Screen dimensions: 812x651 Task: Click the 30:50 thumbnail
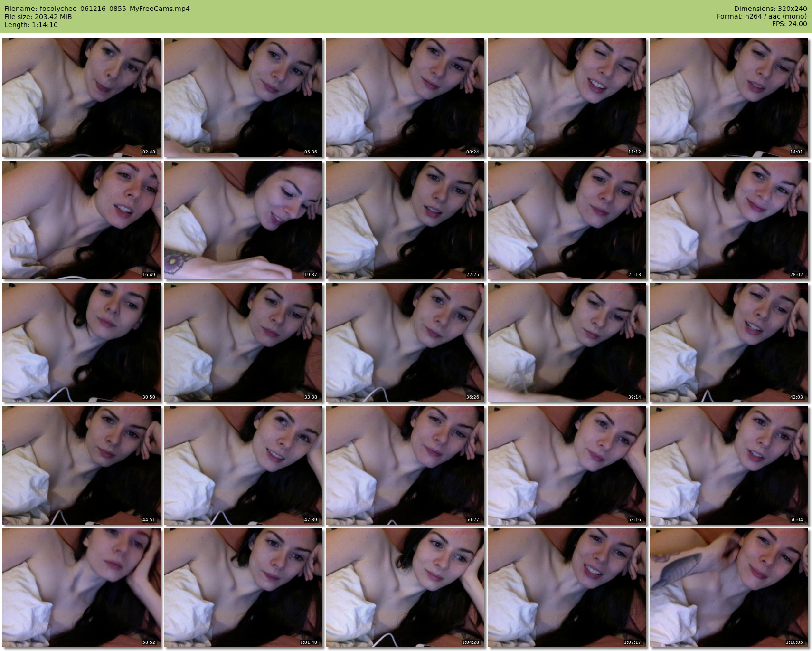click(82, 343)
